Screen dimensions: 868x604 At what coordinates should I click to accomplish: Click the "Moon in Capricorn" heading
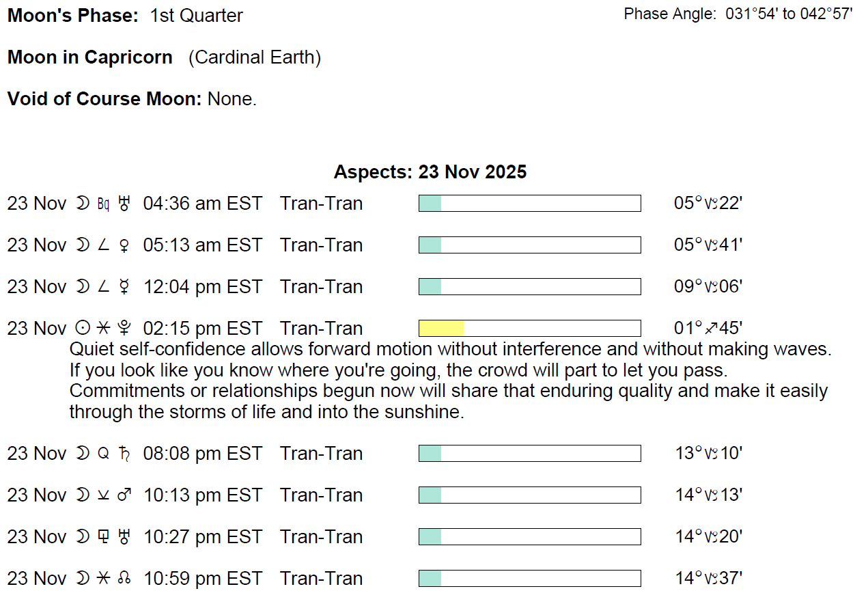pyautogui.click(x=90, y=57)
